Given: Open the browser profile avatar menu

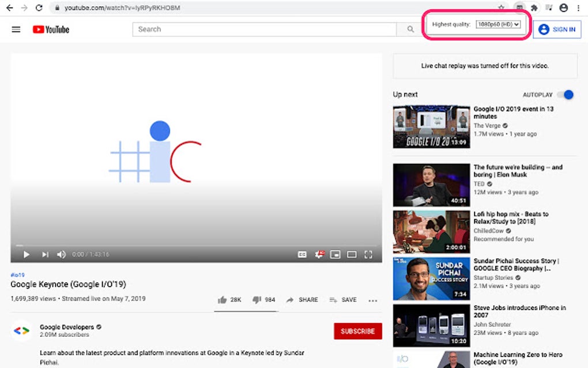Looking at the screenshot, I should pyautogui.click(x=564, y=8).
